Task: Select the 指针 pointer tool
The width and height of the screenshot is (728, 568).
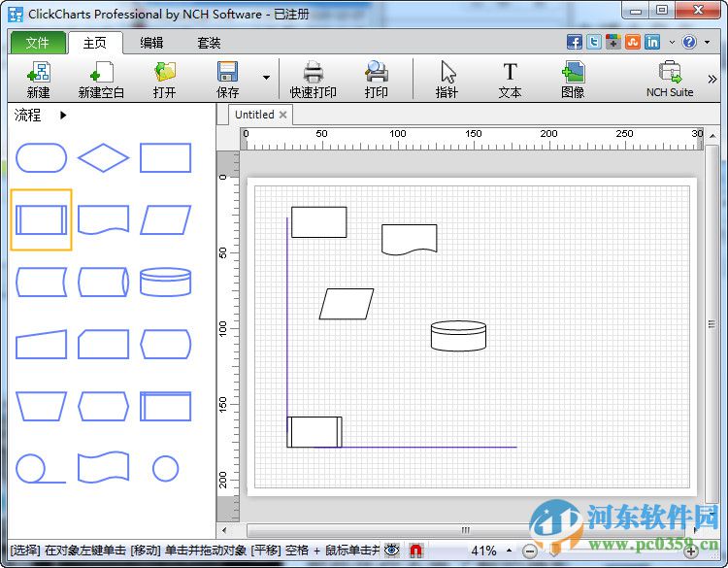Action: (447, 79)
